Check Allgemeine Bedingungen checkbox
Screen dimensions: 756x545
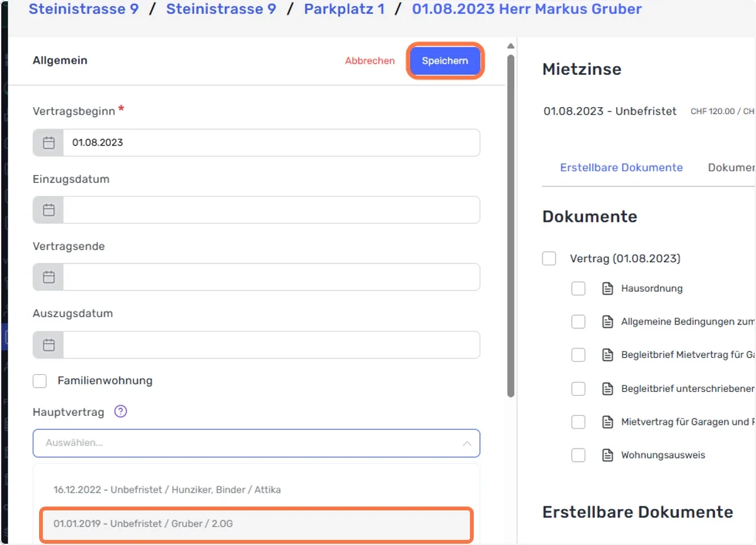(x=578, y=322)
